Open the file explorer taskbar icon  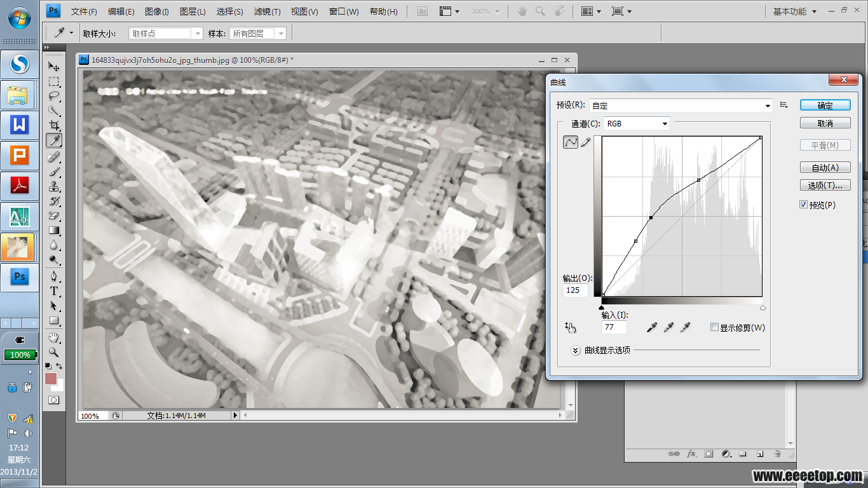[x=20, y=95]
